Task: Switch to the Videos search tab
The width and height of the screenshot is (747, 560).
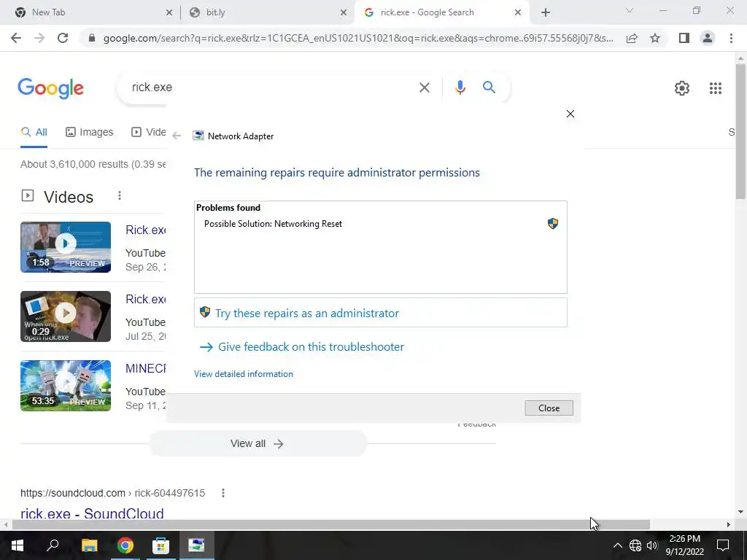Action: pyautogui.click(x=149, y=133)
